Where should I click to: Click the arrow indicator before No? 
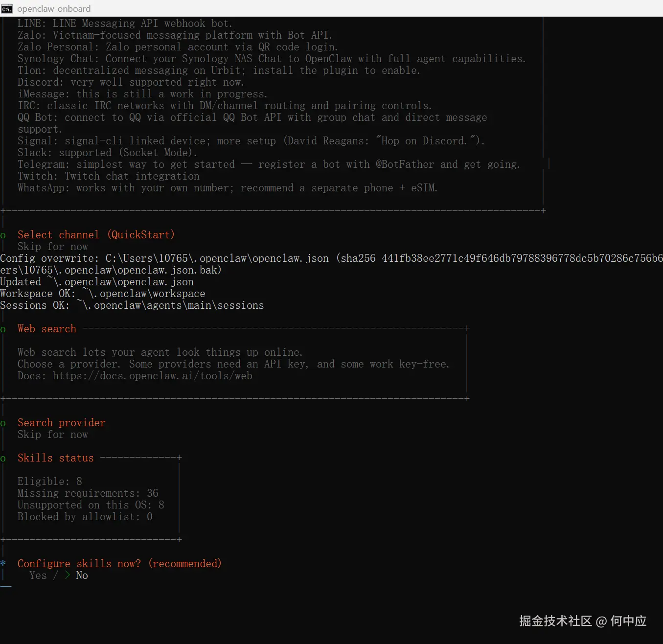click(68, 575)
